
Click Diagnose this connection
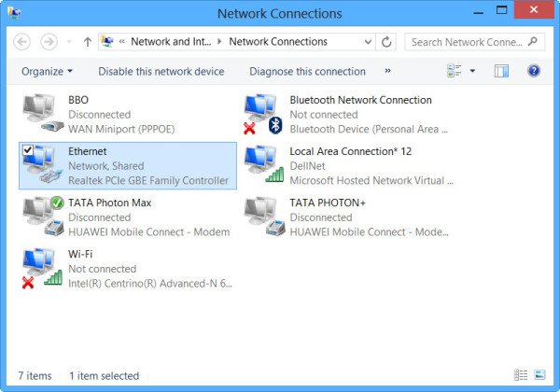click(x=307, y=71)
